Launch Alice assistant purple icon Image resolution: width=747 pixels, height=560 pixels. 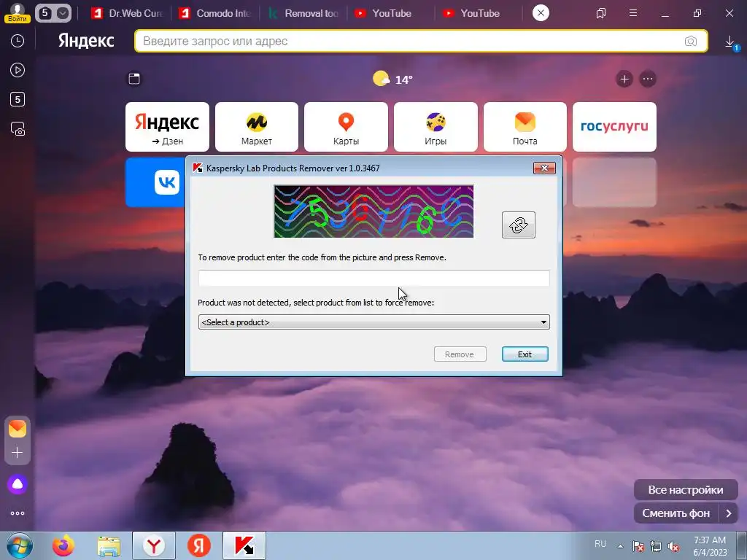click(x=18, y=484)
